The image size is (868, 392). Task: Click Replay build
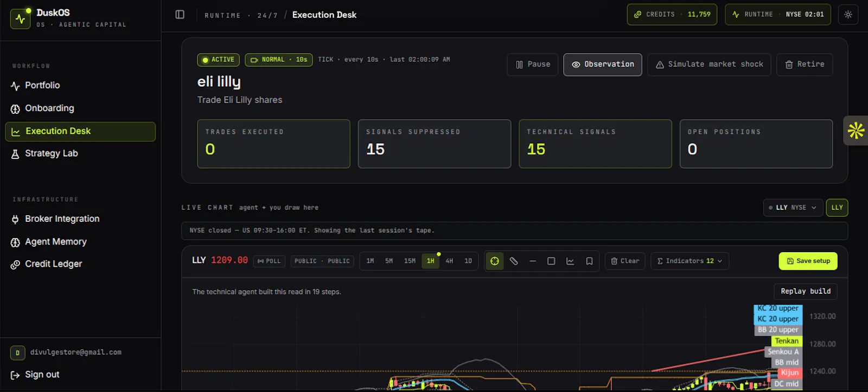coord(806,291)
